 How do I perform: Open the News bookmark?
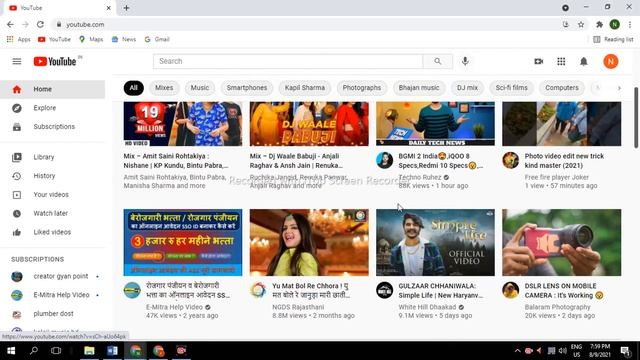(x=124, y=39)
